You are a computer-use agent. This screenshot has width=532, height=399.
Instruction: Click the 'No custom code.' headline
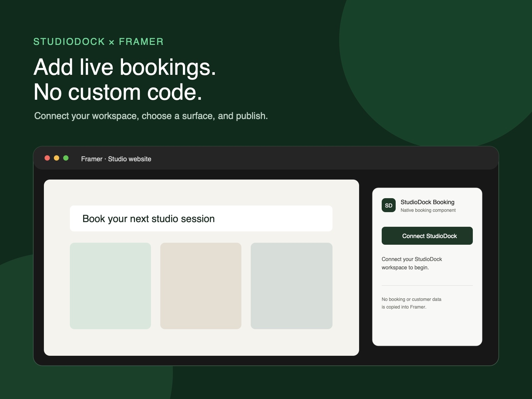[x=118, y=92]
